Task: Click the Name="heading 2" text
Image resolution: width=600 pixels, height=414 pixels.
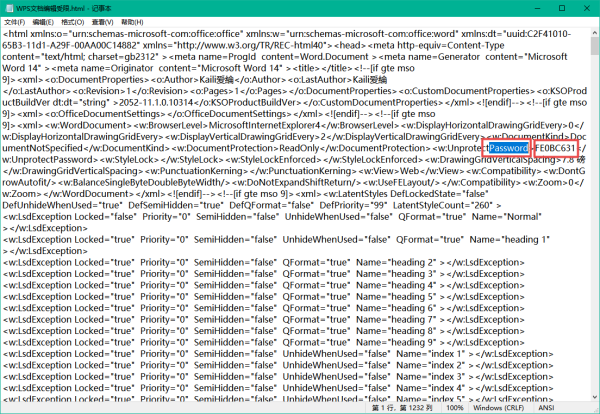Action: (396, 262)
